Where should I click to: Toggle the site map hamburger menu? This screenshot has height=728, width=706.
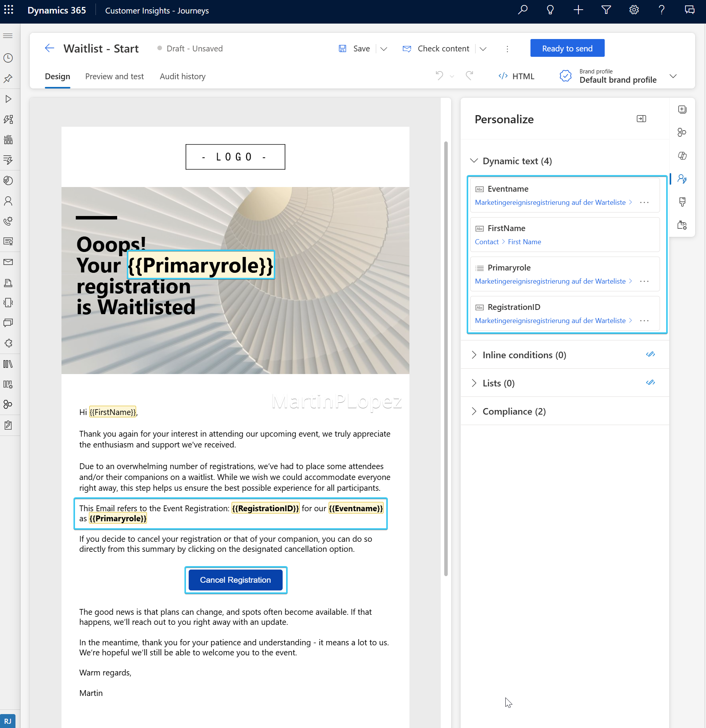point(8,35)
